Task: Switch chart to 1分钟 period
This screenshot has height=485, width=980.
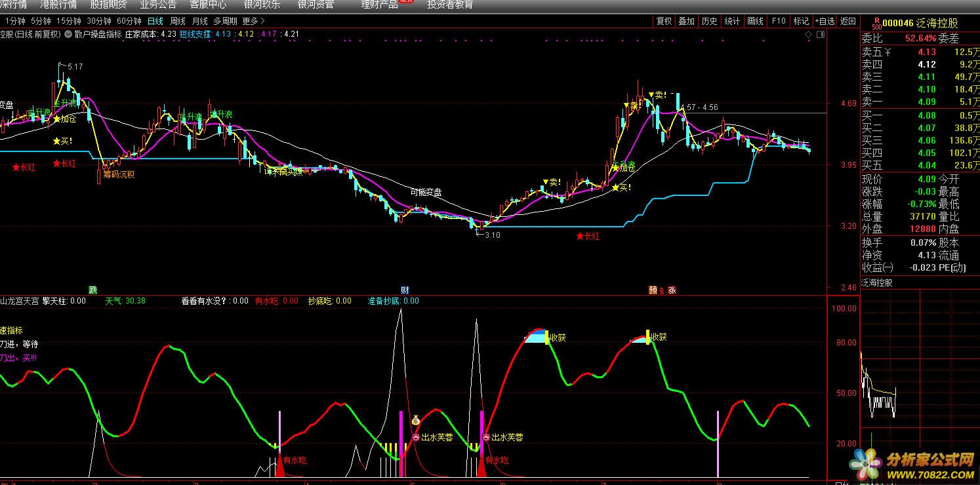Action: tap(15, 21)
